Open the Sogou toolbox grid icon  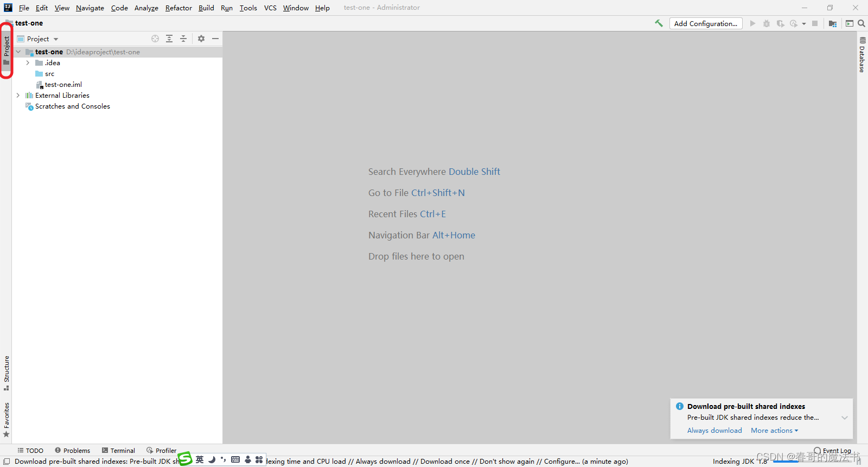(x=259, y=459)
